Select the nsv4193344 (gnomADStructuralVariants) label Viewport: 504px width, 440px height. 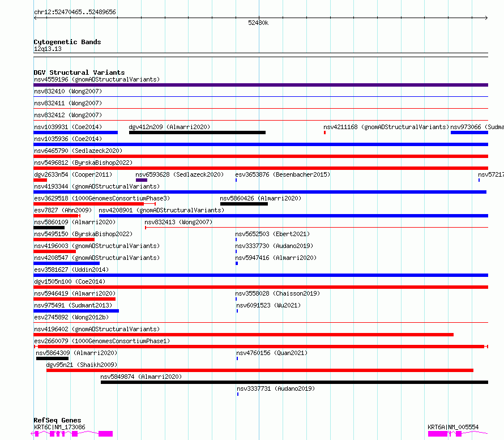pyautogui.click(x=97, y=186)
